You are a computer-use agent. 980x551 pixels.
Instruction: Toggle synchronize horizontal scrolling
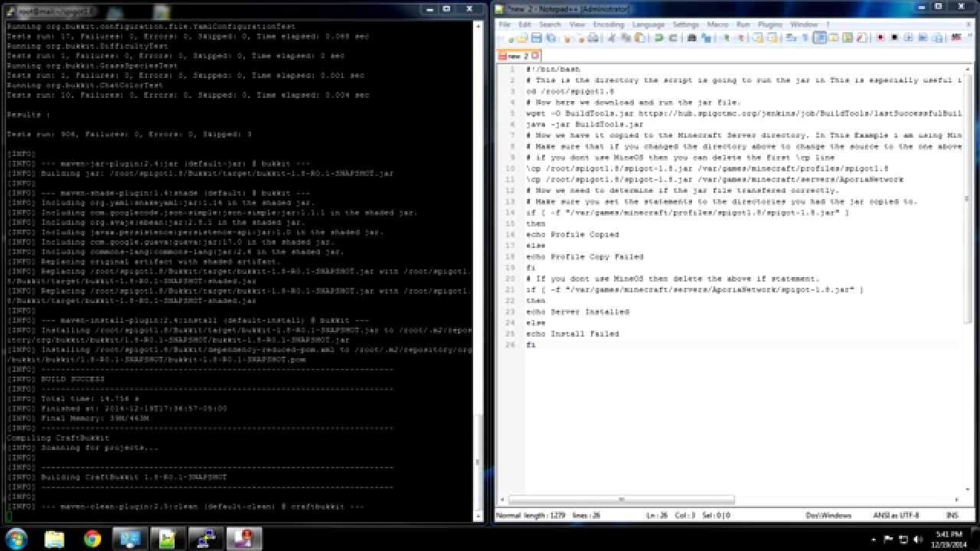click(772, 37)
